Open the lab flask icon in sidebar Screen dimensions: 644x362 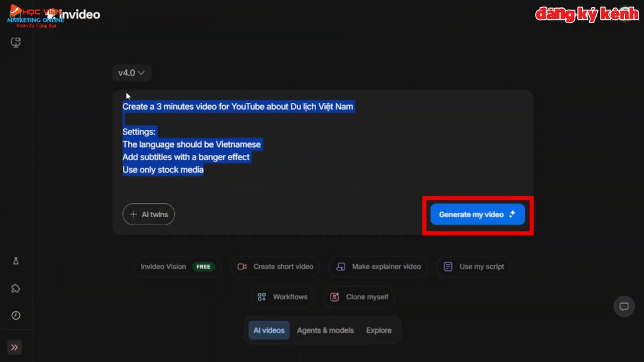tap(16, 261)
